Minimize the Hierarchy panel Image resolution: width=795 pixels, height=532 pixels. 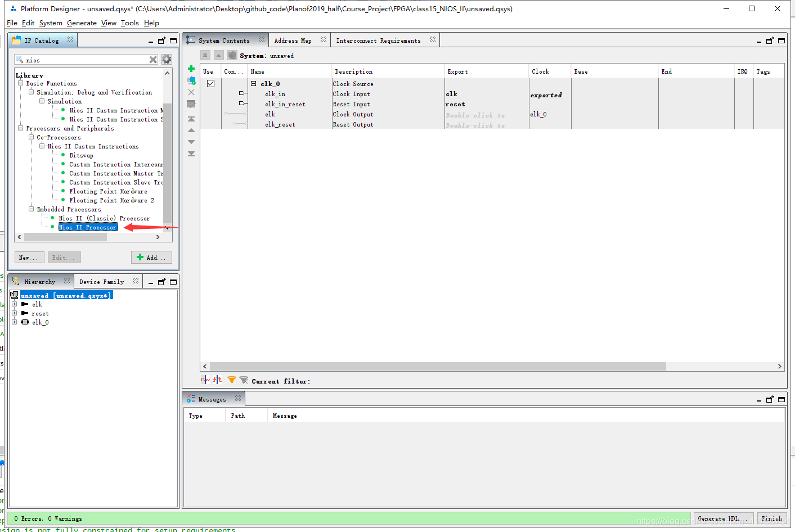pos(151,282)
